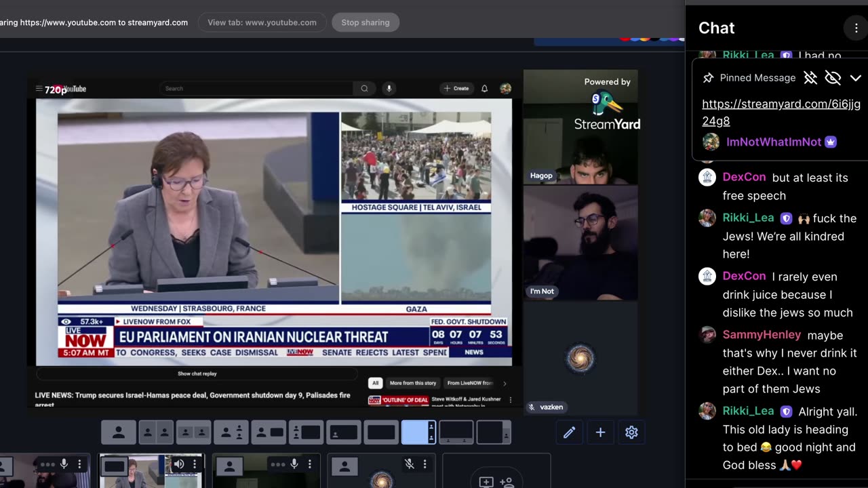Click DexCon's avatar beside the juice message
Viewport: 868px width, 488px height.
[707, 277]
